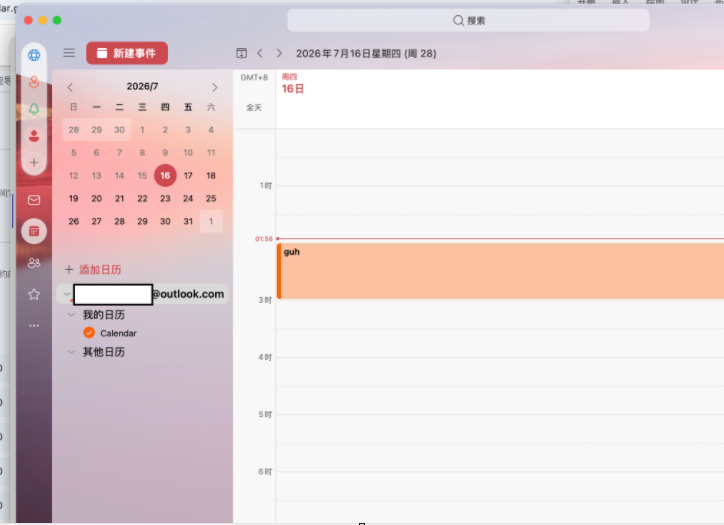Toggle the Calendar checkbox

(89, 333)
